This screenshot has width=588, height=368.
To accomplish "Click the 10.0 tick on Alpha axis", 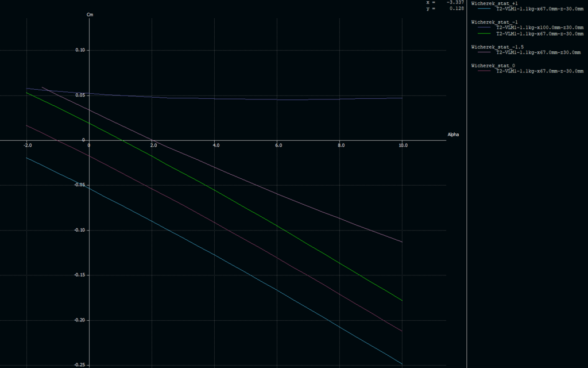I will 403,145.
